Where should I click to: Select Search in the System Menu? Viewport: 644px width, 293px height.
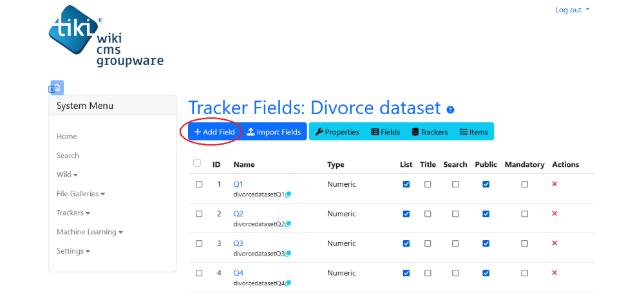pos(68,155)
